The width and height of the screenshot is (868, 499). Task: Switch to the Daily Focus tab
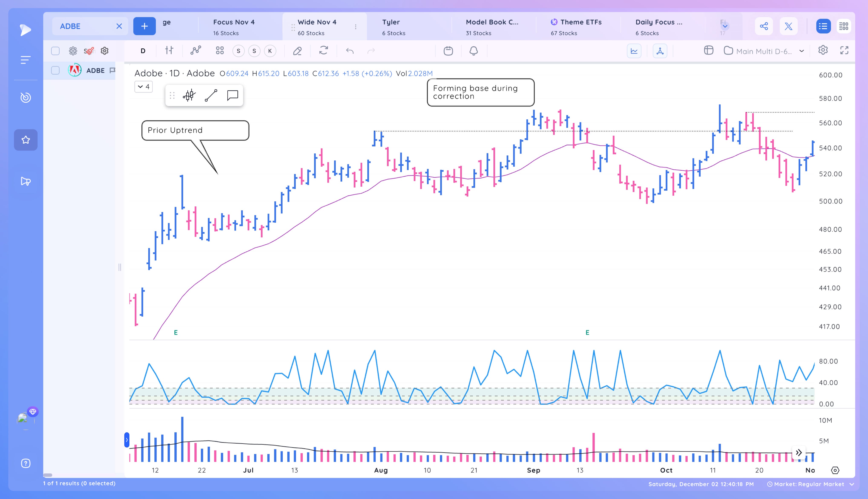click(662, 27)
